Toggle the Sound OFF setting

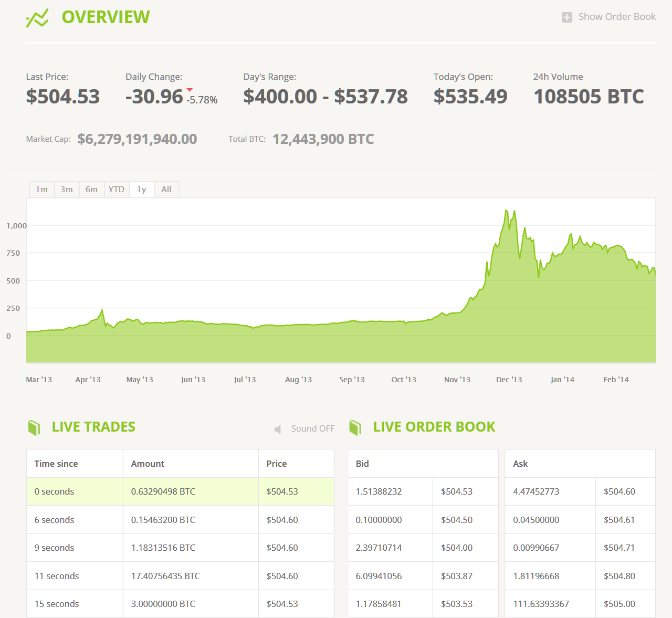[x=312, y=428]
